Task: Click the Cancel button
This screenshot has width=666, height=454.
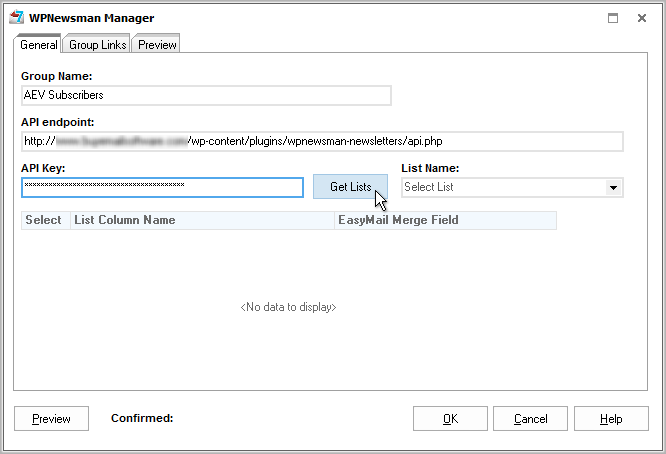Action: click(x=530, y=419)
